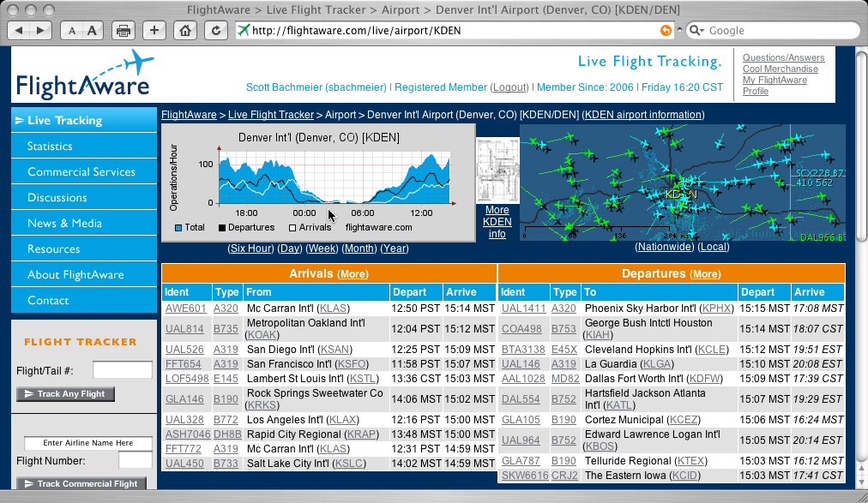This screenshot has height=503, width=868.
Task: Switch the map to Local view
Action: point(714,247)
